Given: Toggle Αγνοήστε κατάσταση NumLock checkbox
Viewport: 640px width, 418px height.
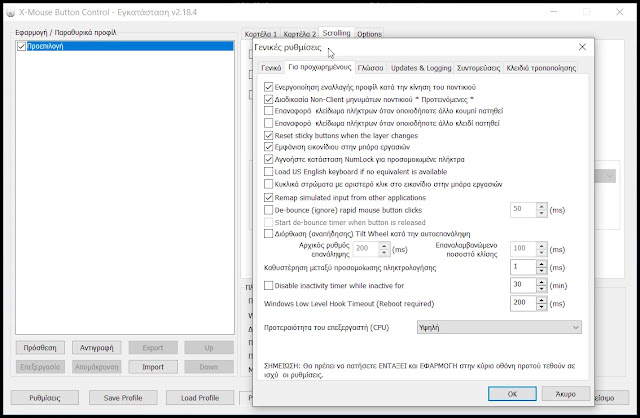Looking at the screenshot, I should [268, 159].
